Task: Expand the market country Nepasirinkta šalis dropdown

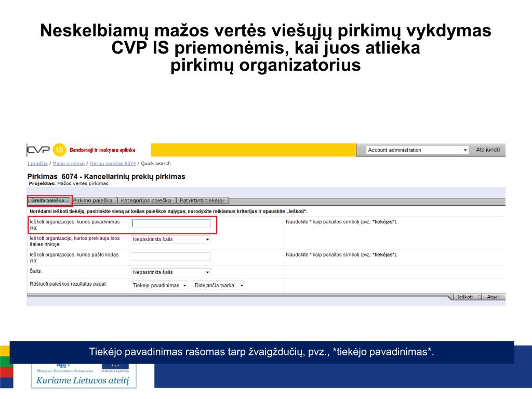Action: click(171, 240)
